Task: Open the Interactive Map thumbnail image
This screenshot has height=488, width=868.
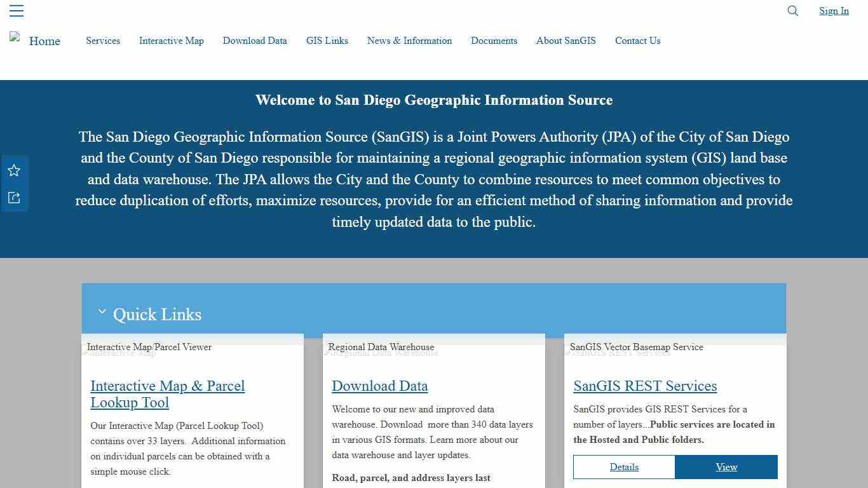Action: point(121,353)
